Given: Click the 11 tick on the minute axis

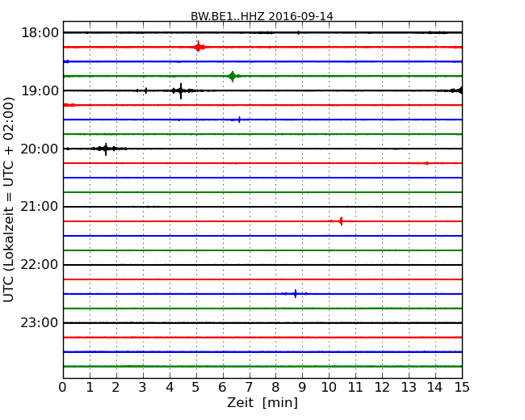Looking at the screenshot, I should [x=355, y=387].
